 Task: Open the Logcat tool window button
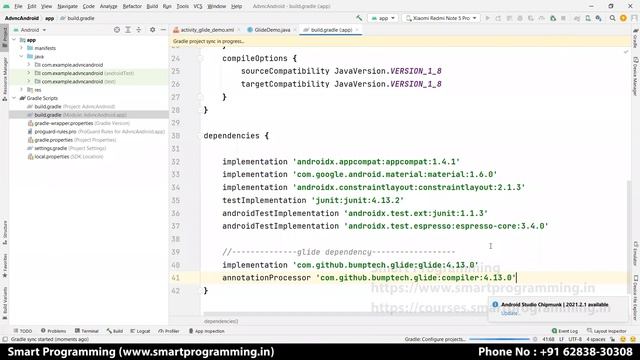click(140, 331)
